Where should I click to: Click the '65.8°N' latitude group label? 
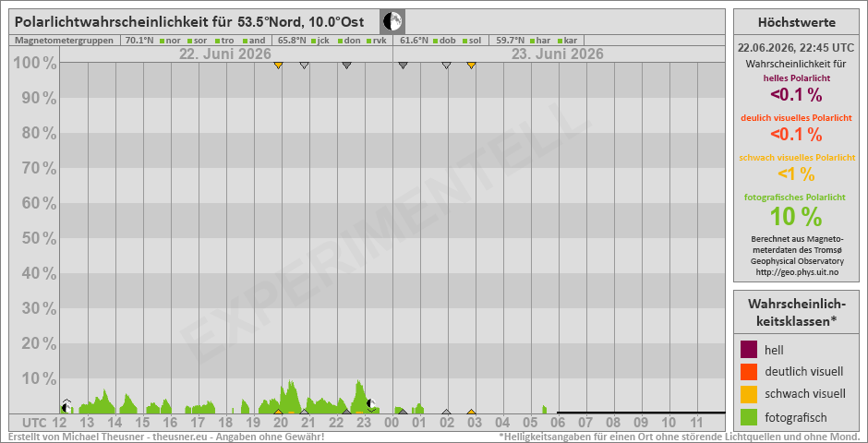click(x=293, y=41)
